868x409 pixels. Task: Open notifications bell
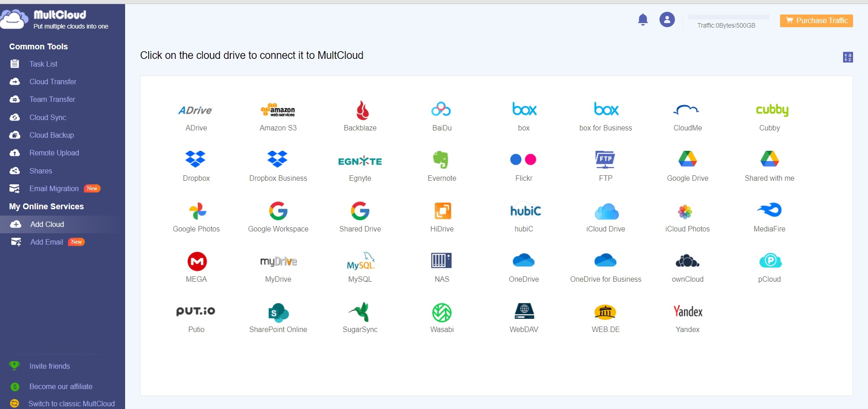[x=643, y=19]
